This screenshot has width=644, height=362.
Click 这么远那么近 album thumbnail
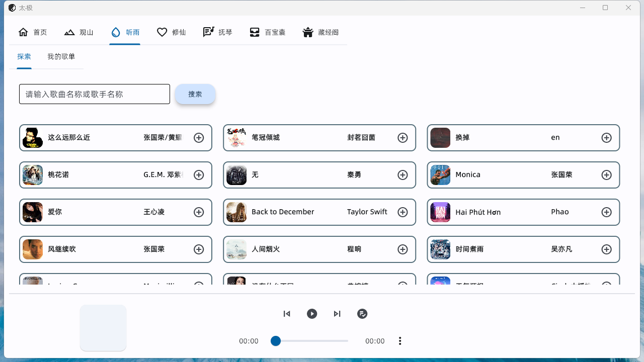click(33, 138)
